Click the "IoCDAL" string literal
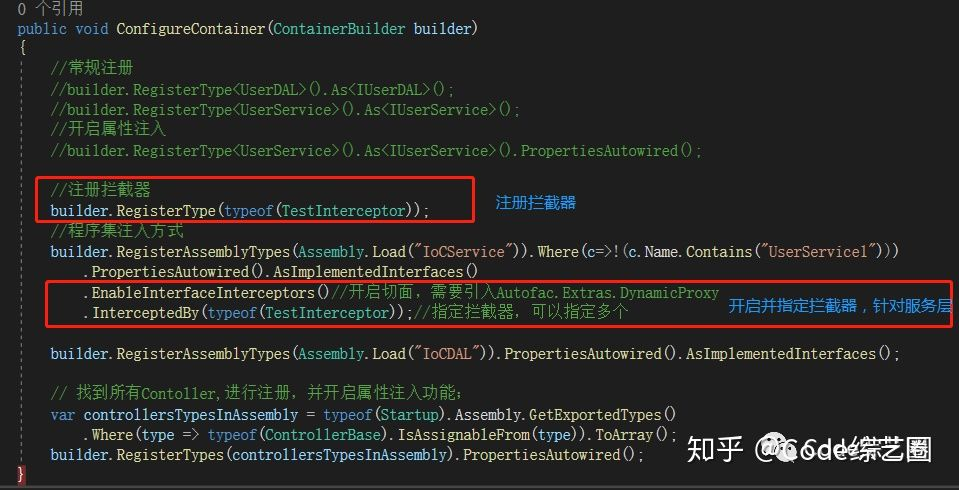 pos(439,354)
